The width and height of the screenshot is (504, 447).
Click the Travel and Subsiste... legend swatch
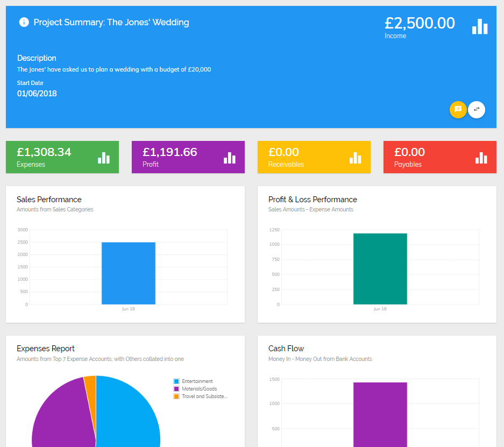coord(176,396)
